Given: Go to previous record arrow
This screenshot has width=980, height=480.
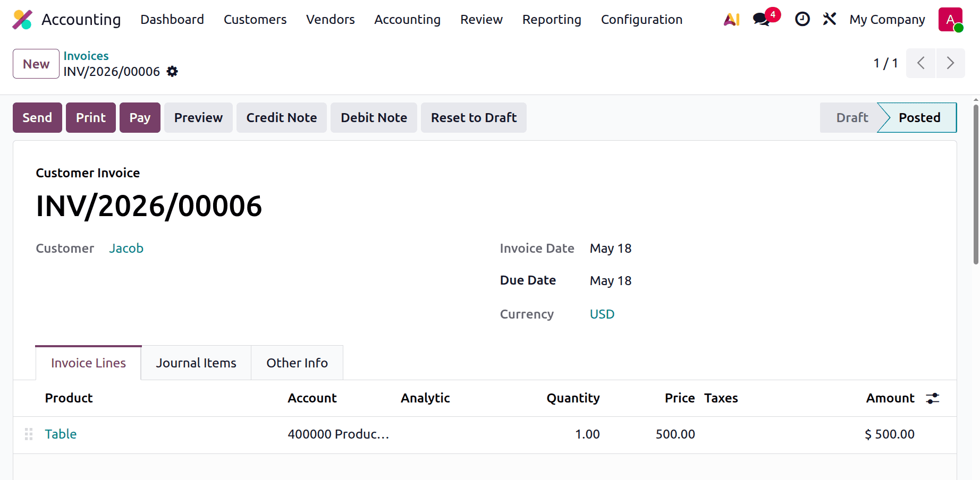Looking at the screenshot, I should (920, 63).
